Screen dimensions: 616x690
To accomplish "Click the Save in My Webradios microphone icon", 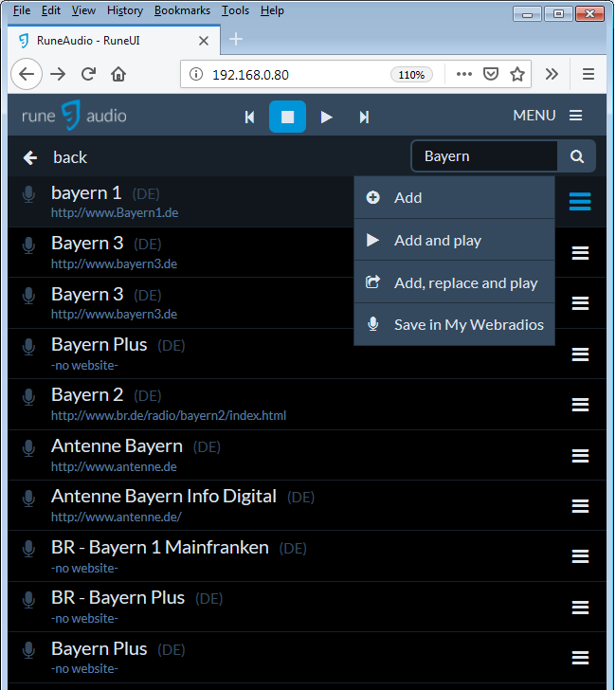I will [x=372, y=324].
